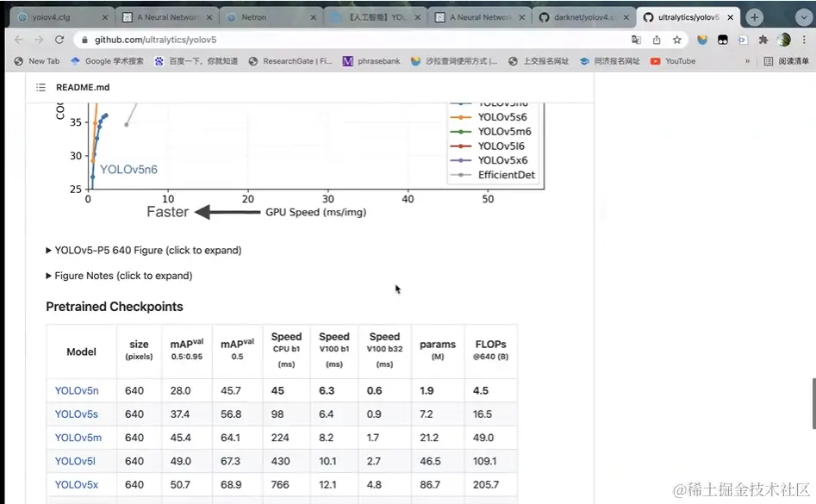Image resolution: width=816 pixels, height=504 pixels.
Task: Open the YOLOv5x model link
Action: point(77,485)
